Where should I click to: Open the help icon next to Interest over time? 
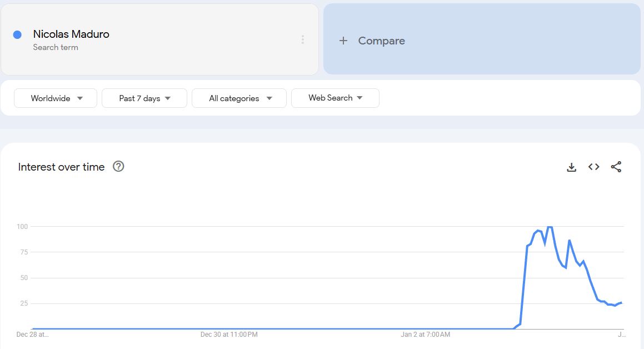click(x=118, y=166)
